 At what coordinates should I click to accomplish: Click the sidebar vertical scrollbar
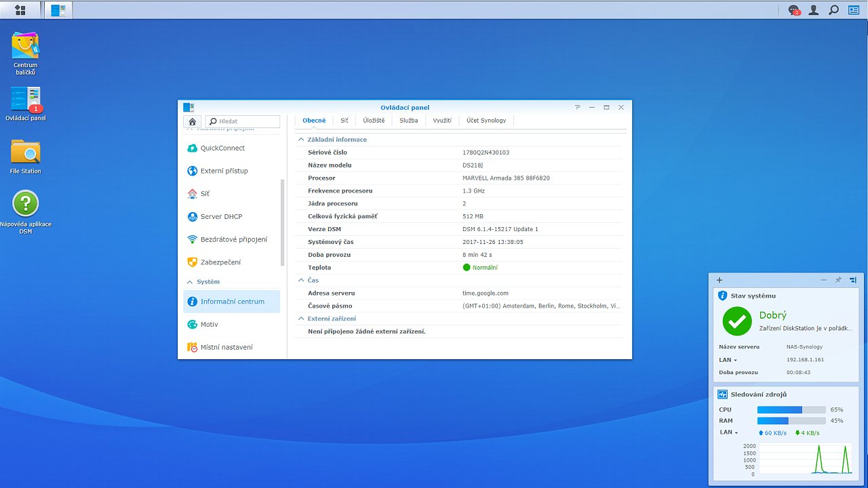pyautogui.click(x=282, y=224)
